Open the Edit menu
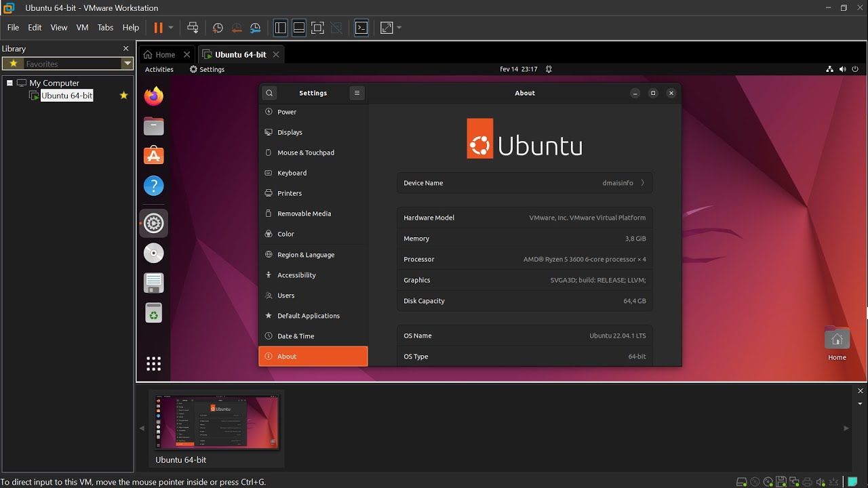Image resolution: width=868 pixels, height=488 pixels. click(x=35, y=28)
